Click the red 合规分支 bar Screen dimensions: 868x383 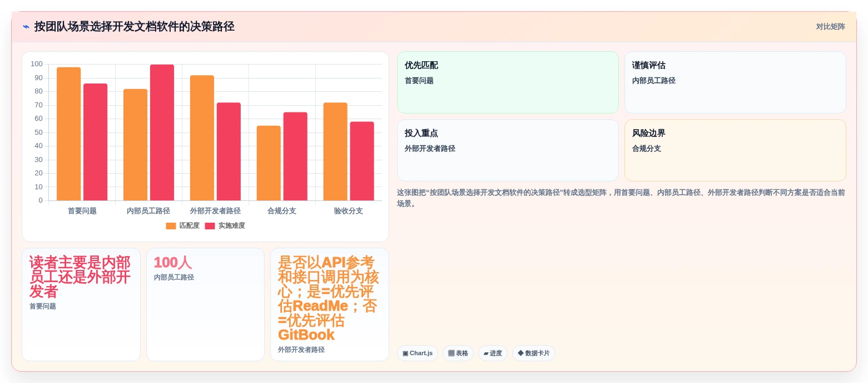(x=296, y=156)
